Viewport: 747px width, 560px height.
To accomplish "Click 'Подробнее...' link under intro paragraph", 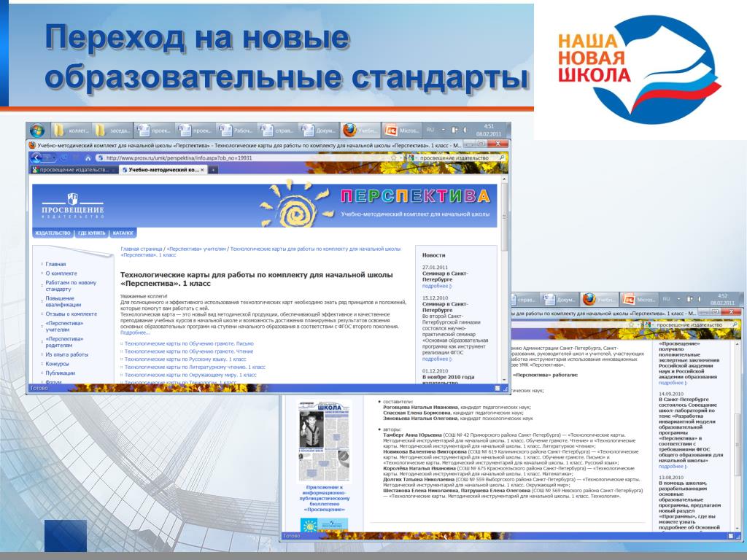I will (x=134, y=332).
